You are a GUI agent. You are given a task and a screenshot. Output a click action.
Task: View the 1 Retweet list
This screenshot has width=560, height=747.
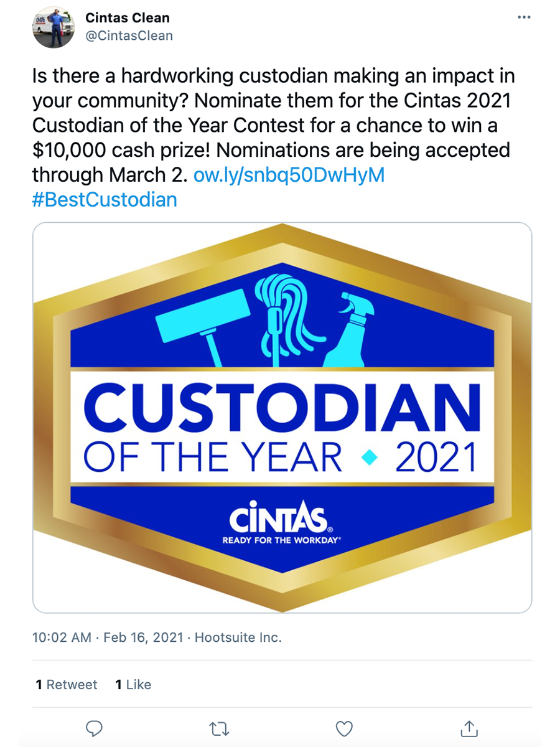coord(67,685)
